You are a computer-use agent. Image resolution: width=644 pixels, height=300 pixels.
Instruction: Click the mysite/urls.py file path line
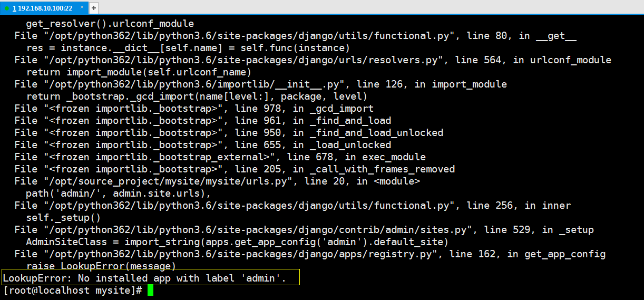217,181
